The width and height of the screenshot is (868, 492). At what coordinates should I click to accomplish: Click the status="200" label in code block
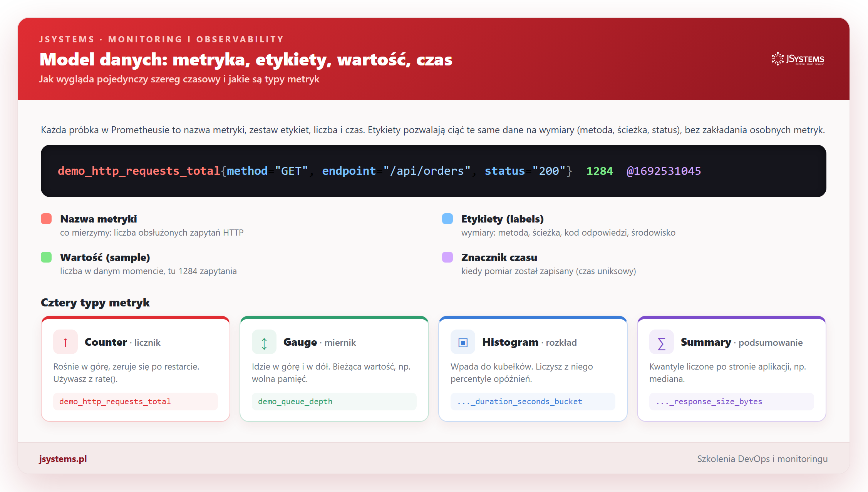[x=525, y=171]
